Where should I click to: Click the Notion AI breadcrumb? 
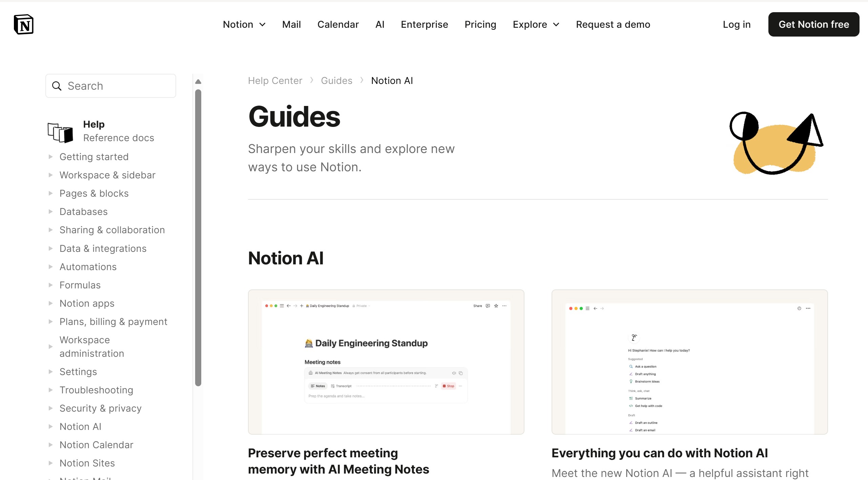392,81
